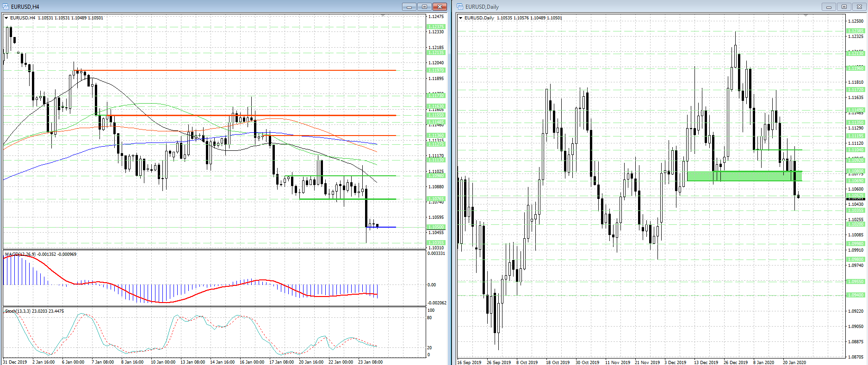The width and height of the screenshot is (868, 365).
Task: Click the chart shift triangle marker on Daily chart
Action: [806, 16]
